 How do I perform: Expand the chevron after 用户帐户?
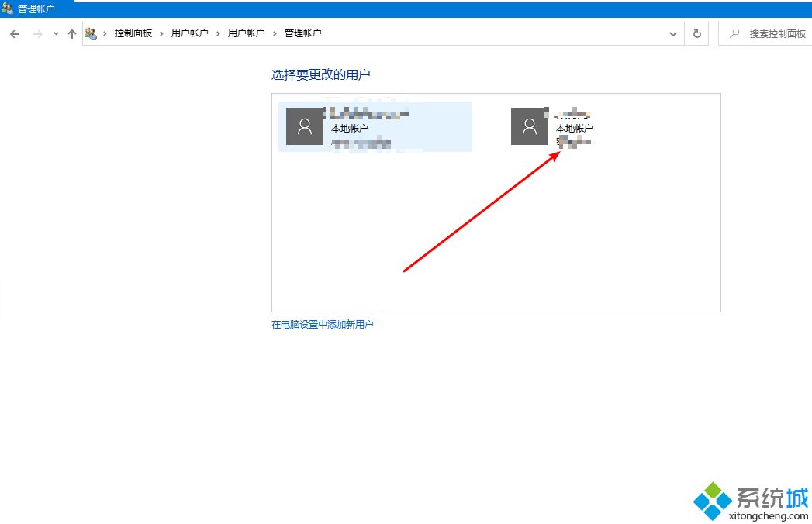click(x=216, y=33)
